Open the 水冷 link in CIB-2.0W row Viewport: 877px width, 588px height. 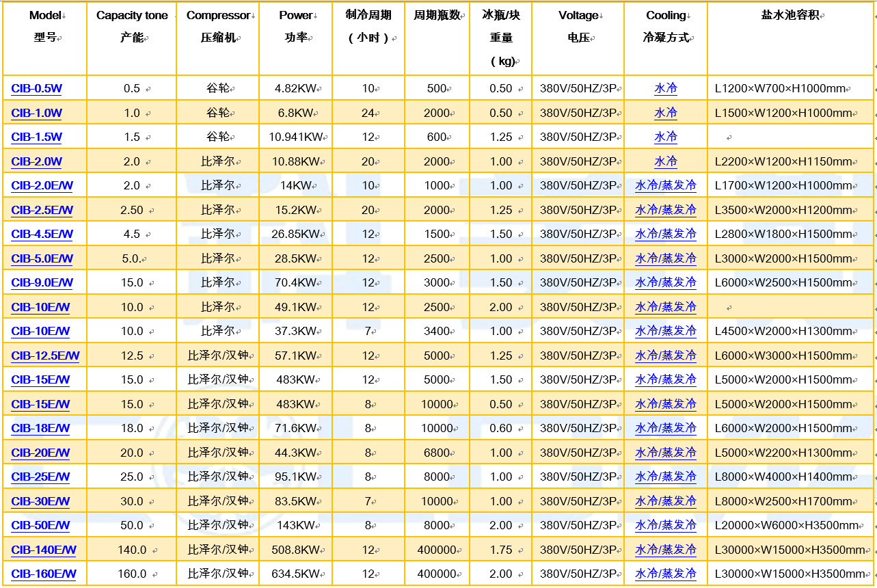point(665,161)
